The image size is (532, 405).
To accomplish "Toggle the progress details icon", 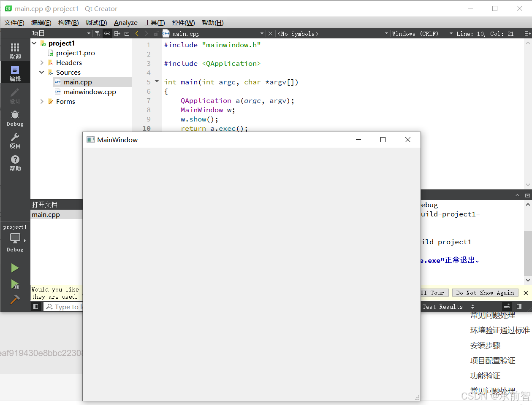I will (x=507, y=307).
